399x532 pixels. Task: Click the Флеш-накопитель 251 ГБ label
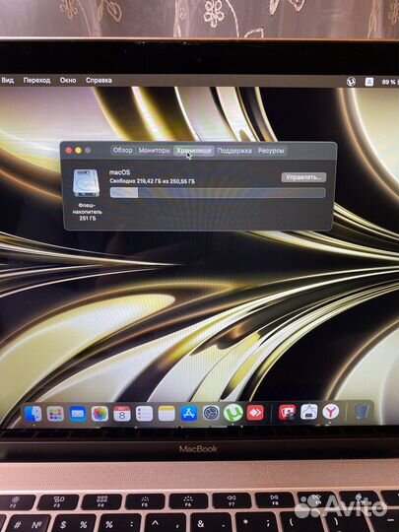coord(88,212)
